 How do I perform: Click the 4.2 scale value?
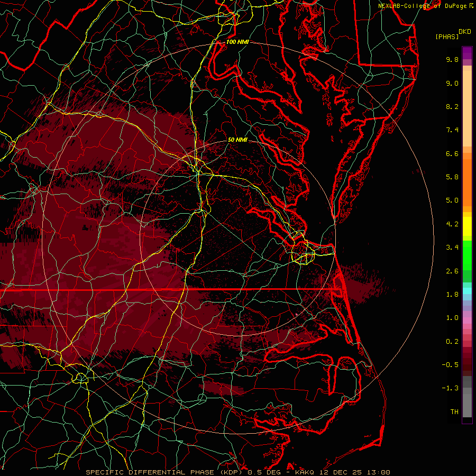click(452, 224)
